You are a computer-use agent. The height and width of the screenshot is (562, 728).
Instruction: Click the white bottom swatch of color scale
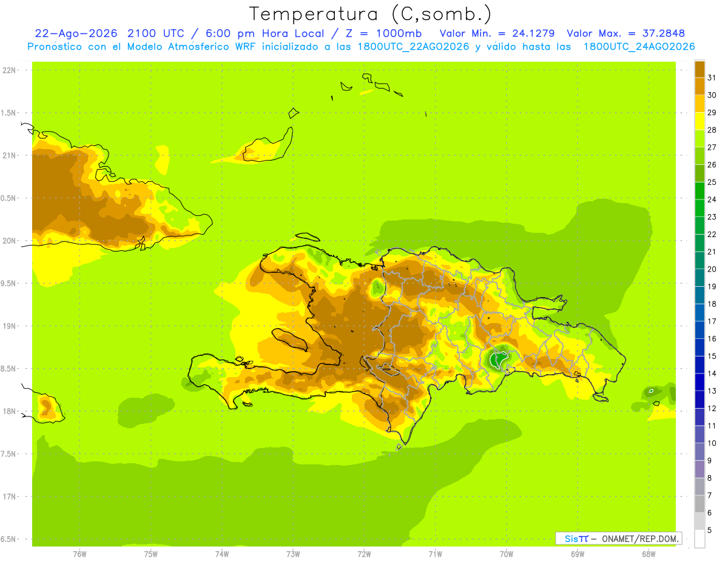click(x=699, y=539)
